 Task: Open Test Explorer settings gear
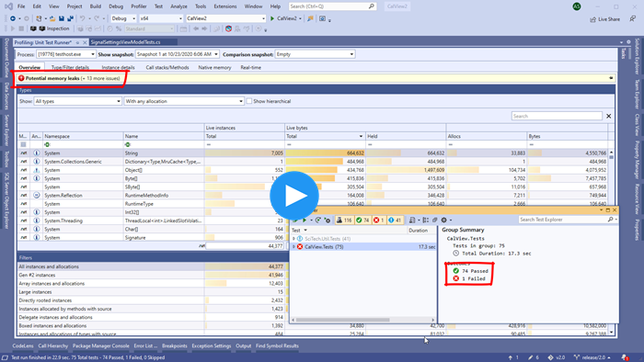pos(443,221)
